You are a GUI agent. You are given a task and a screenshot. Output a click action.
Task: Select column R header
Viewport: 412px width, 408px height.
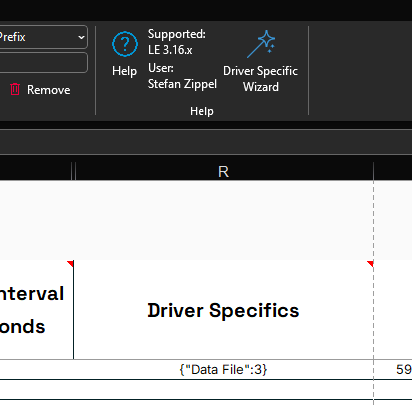point(223,172)
